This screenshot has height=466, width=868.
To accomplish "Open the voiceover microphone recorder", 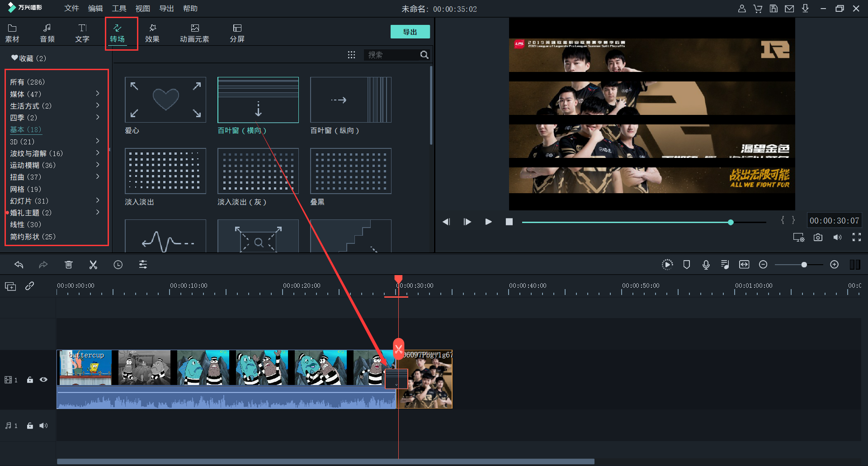I will tap(706, 265).
